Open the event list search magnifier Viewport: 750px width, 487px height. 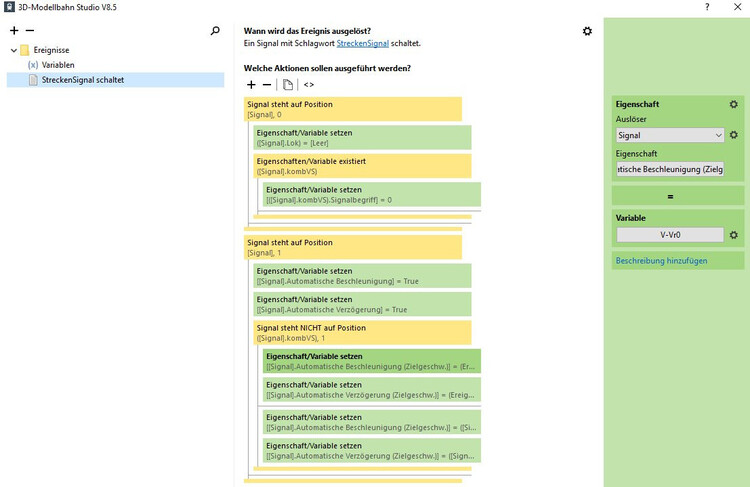tap(215, 31)
